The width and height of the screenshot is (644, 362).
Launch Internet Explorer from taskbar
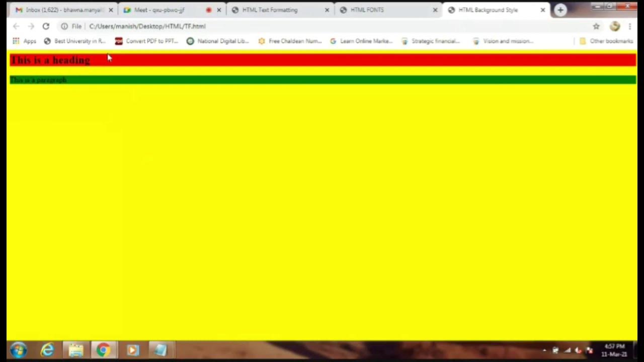click(x=47, y=350)
